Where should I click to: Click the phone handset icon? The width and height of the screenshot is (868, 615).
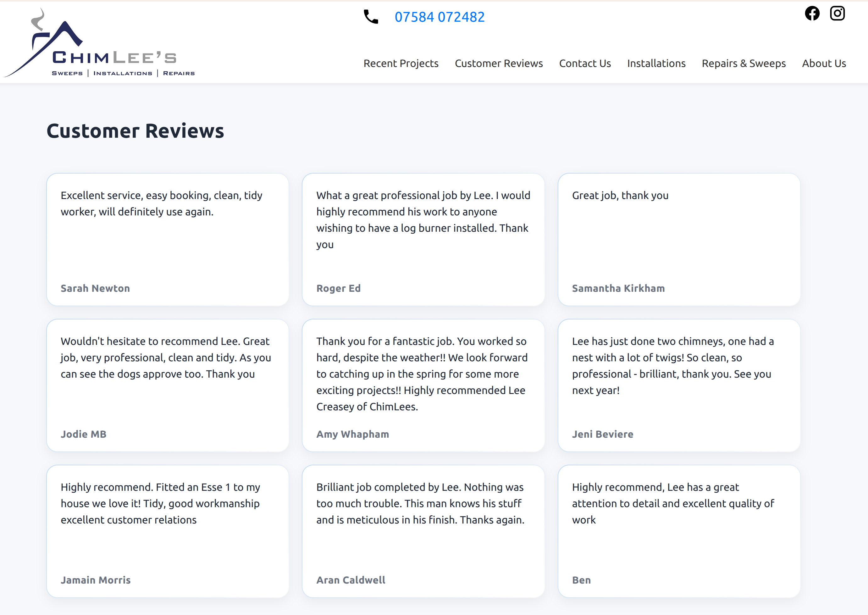[371, 17]
